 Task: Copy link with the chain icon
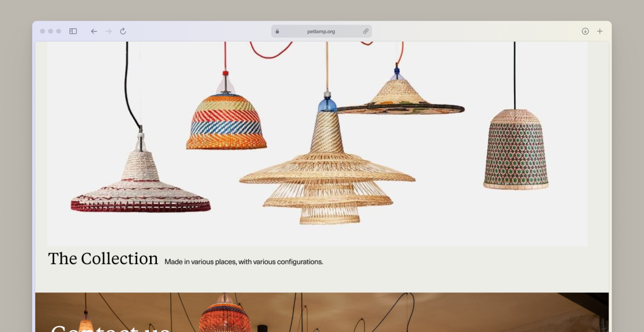365,31
